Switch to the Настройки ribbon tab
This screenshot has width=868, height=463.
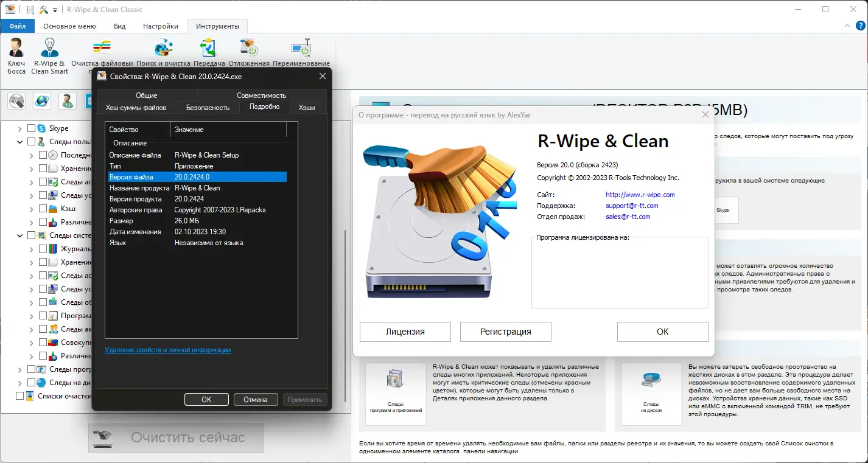pos(161,26)
